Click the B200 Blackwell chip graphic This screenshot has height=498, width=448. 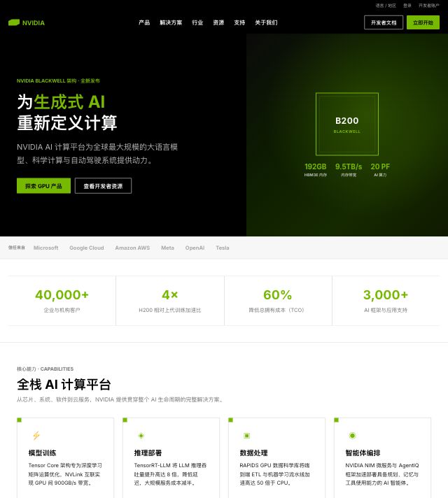pyautogui.click(x=347, y=124)
